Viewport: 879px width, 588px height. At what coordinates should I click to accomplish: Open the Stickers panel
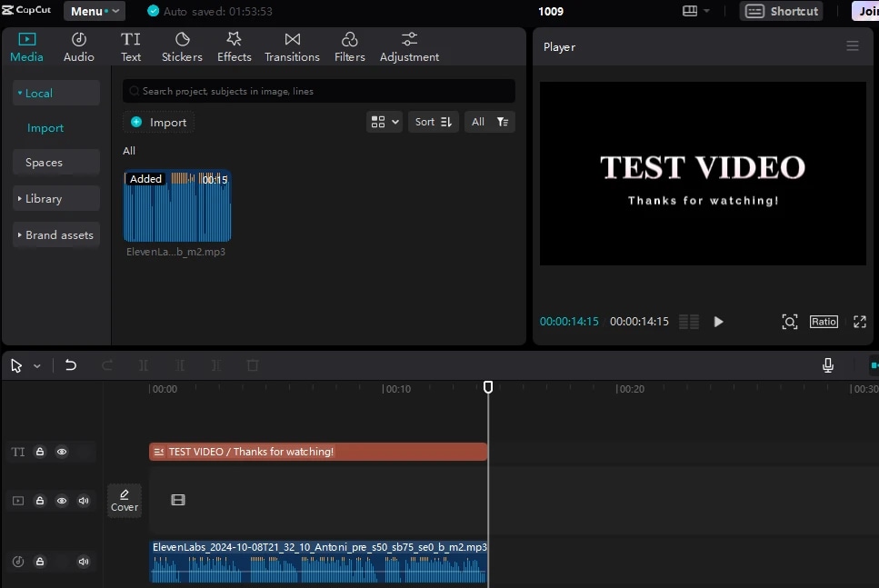point(182,47)
